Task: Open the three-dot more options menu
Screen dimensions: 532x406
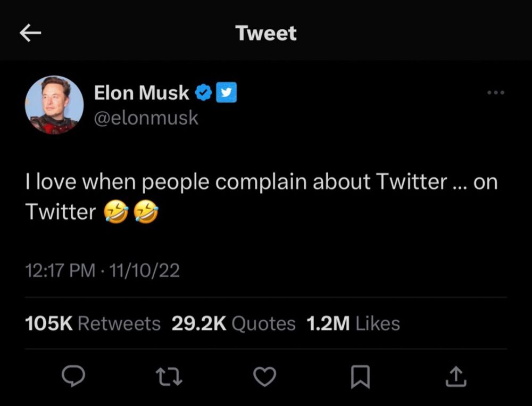Action: click(x=495, y=93)
